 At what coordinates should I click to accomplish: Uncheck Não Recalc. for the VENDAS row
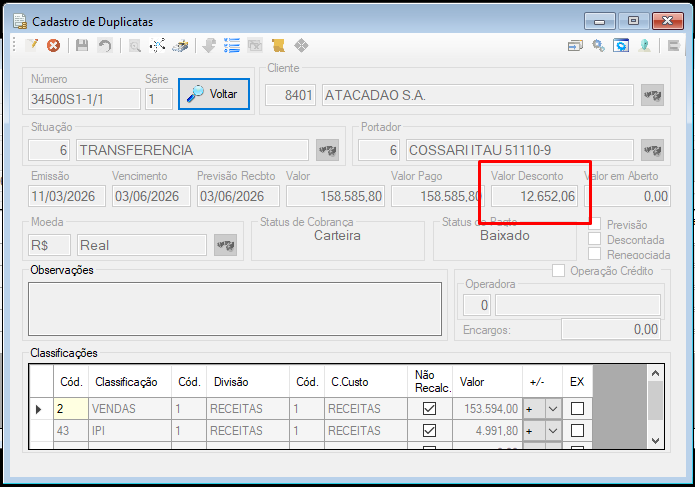click(429, 409)
